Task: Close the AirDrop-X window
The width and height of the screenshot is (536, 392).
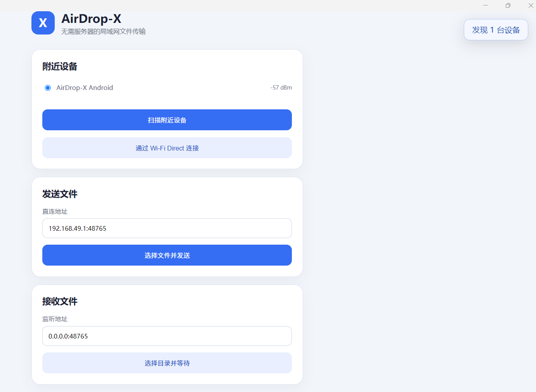Action: (x=531, y=5)
